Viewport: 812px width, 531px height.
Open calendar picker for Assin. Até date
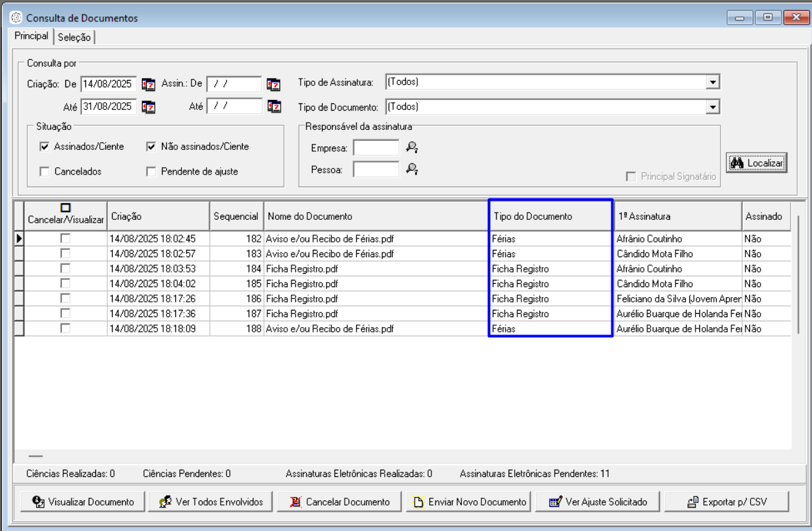point(273,107)
